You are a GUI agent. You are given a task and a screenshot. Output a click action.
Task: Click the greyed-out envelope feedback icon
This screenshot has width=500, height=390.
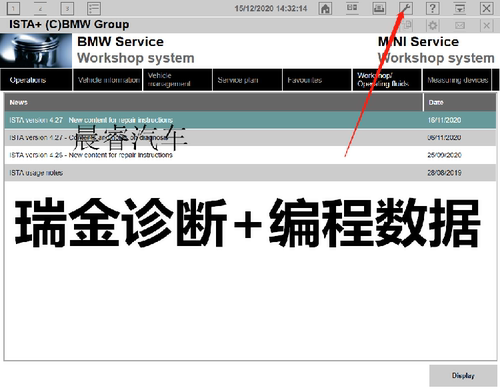[460, 25]
